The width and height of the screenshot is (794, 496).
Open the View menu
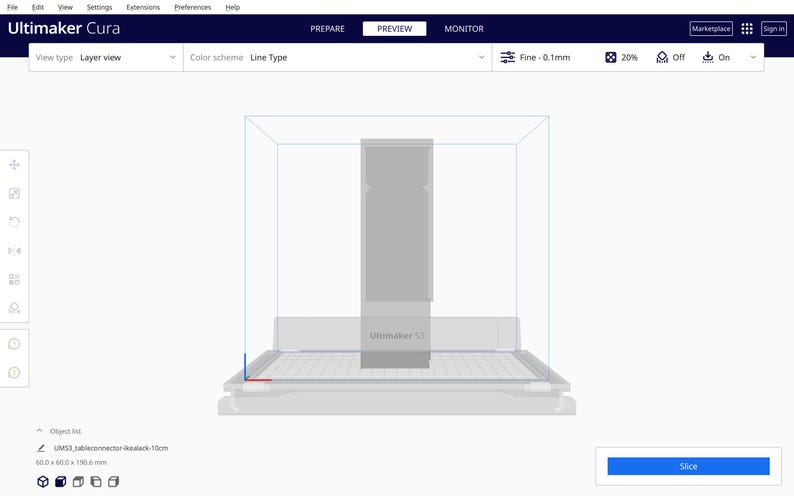(65, 7)
